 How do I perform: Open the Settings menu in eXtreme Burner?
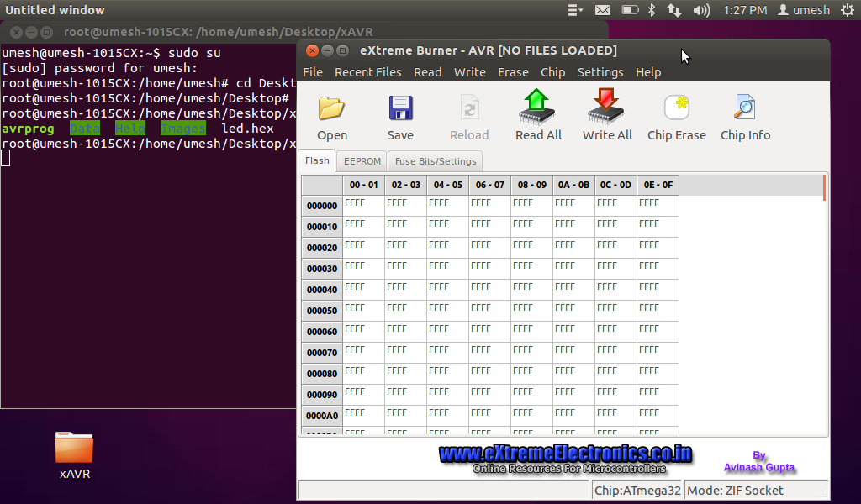click(x=600, y=72)
